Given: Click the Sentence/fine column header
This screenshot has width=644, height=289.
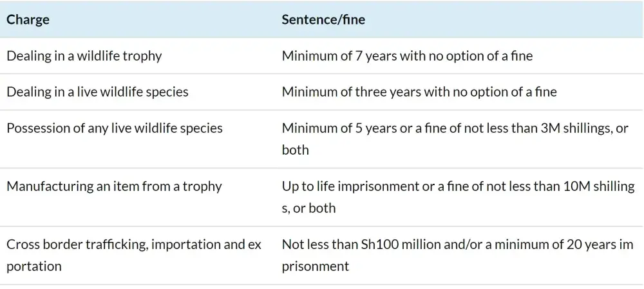Looking at the screenshot, I should point(323,20).
